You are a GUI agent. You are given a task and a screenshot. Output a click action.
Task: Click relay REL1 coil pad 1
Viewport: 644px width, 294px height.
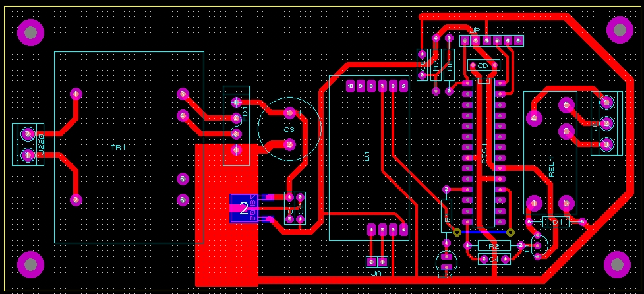tap(535, 203)
